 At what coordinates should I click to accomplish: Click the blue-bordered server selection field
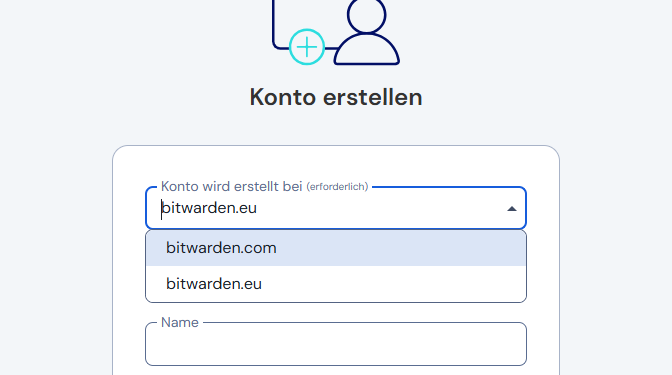[336, 208]
